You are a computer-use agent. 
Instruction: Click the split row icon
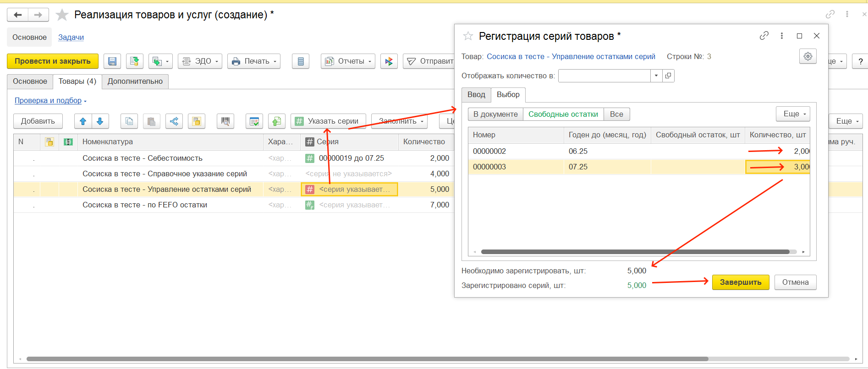pos(174,121)
